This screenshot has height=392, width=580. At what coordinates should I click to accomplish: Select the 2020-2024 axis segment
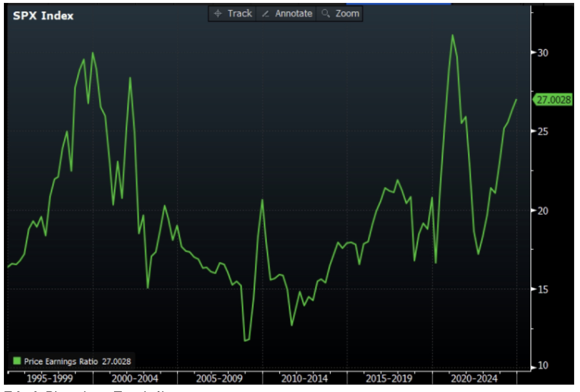[x=474, y=378]
